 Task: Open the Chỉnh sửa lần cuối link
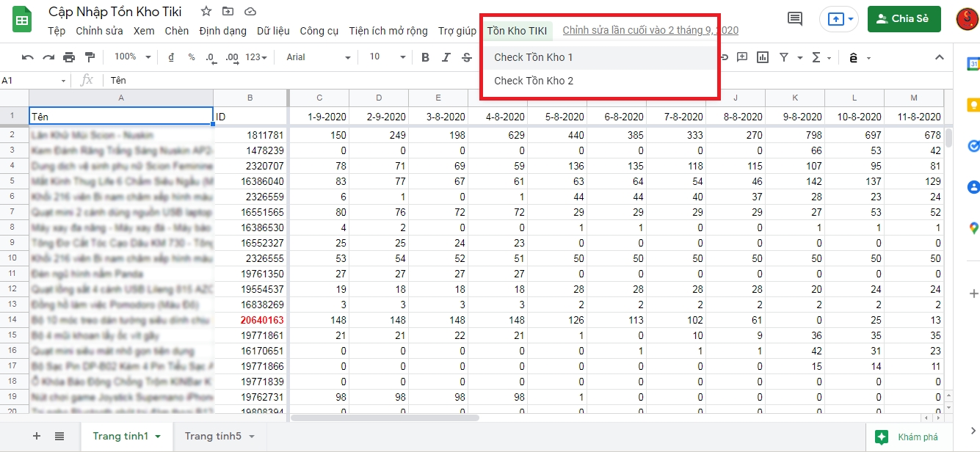650,31
